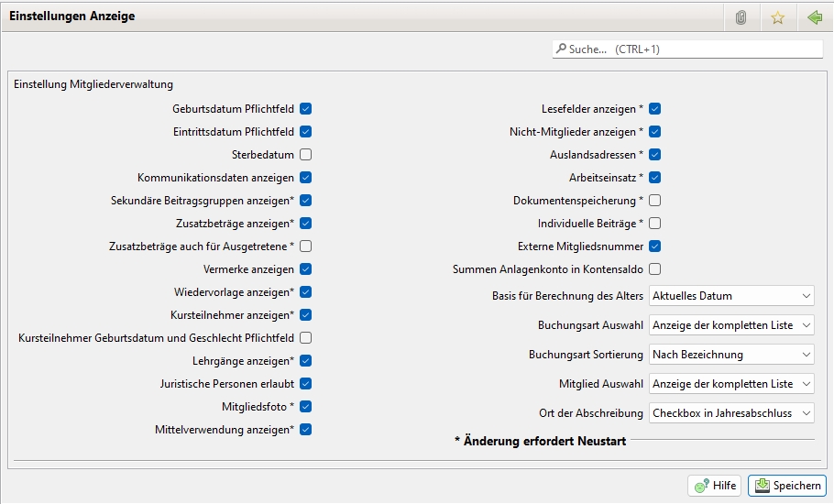This screenshot has width=834, height=504.
Task: Expand the Buchungsart Auswahl dropdown
Action: pos(731,325)
